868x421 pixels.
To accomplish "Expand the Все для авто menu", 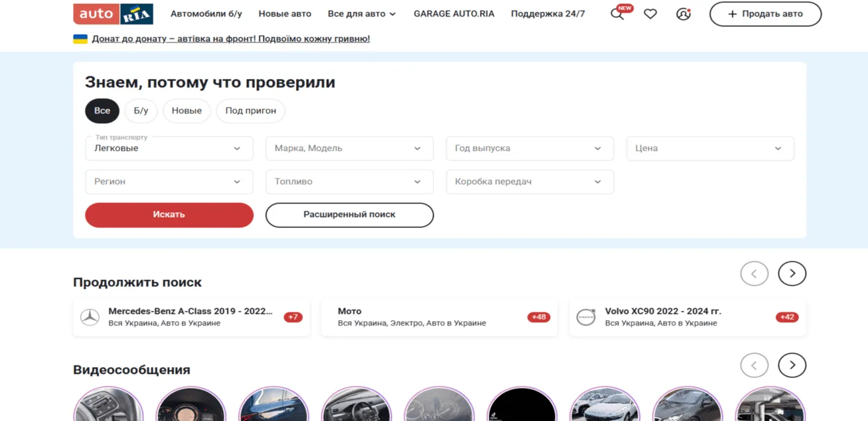I will click(x=362, y=14).
